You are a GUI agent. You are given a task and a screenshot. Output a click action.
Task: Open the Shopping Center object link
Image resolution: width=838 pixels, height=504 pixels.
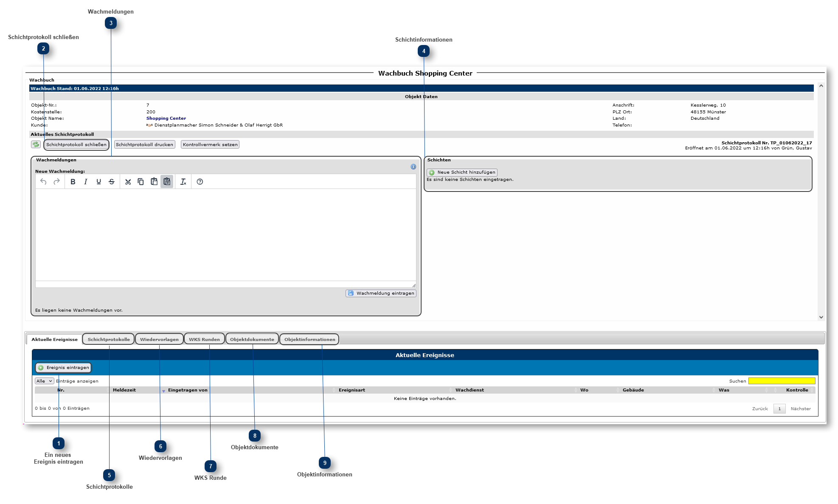[166, 118]
